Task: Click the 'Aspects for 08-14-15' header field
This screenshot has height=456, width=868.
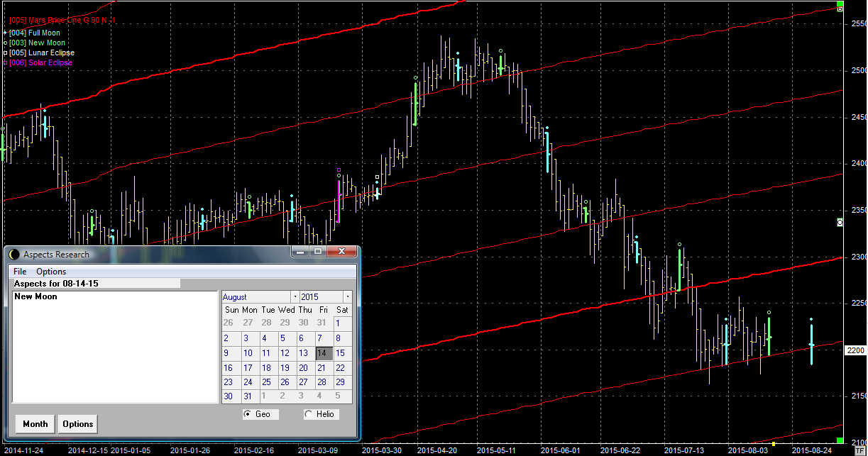Action: click(x=97, y=284)
